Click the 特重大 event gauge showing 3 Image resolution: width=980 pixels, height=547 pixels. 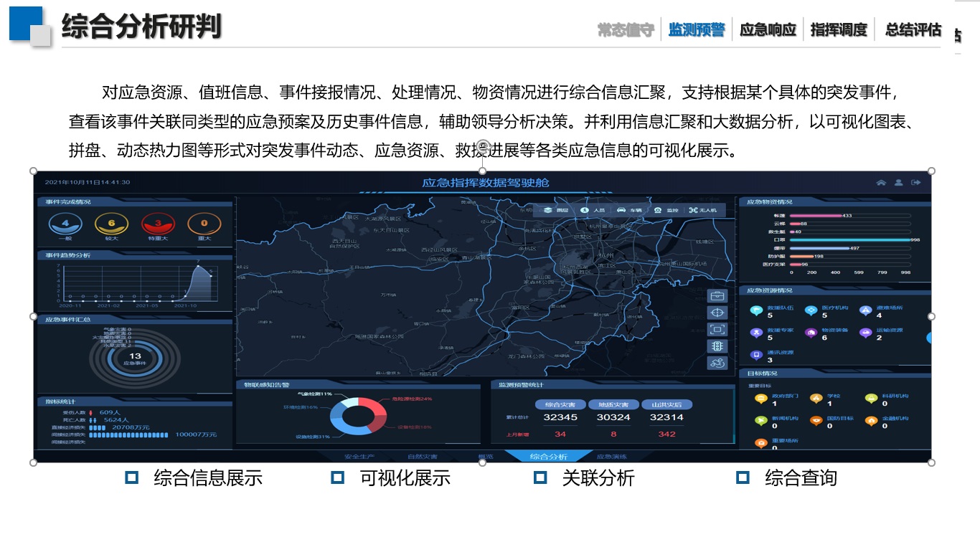[158, 224]
